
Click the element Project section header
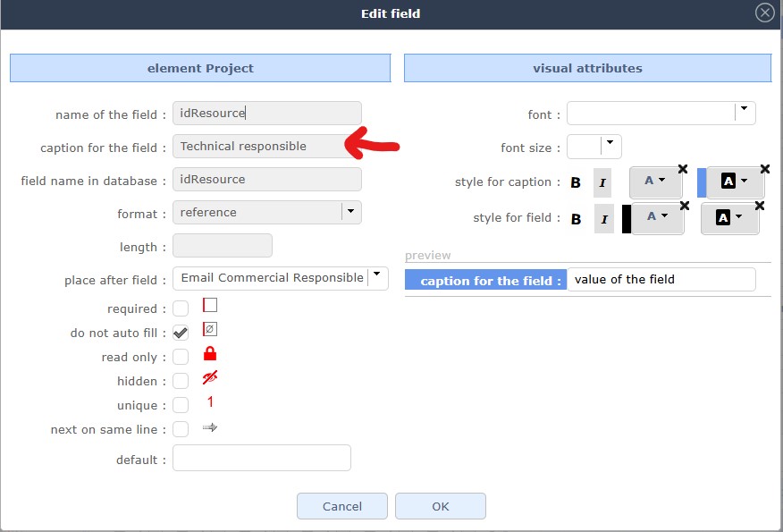[x=200, y=68]
